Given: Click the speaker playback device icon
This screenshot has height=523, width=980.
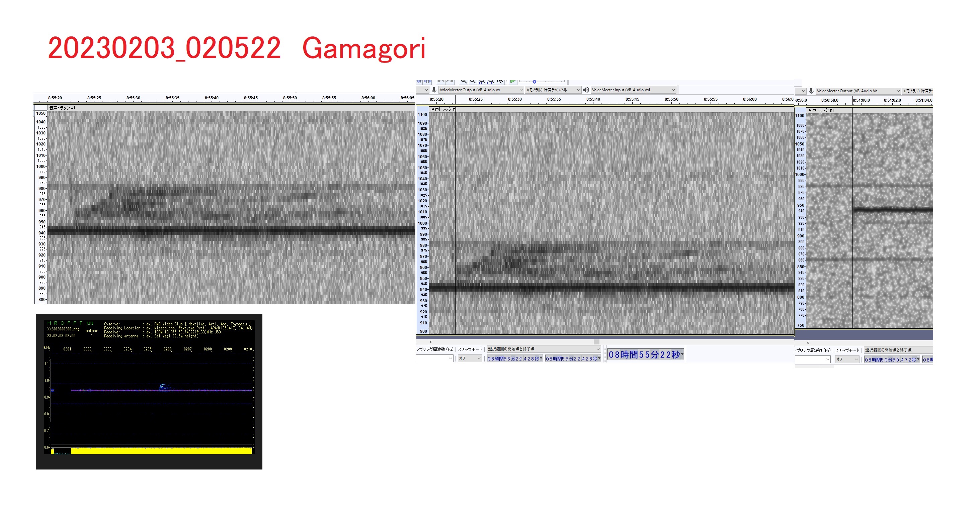Looking at the screenshot, I should coord(586,90).
